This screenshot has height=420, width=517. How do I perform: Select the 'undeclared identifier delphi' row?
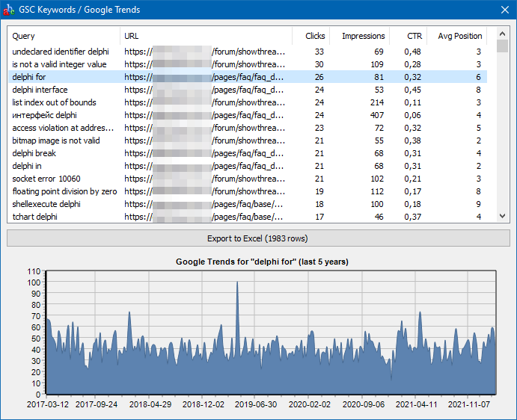tap(61, 52)
